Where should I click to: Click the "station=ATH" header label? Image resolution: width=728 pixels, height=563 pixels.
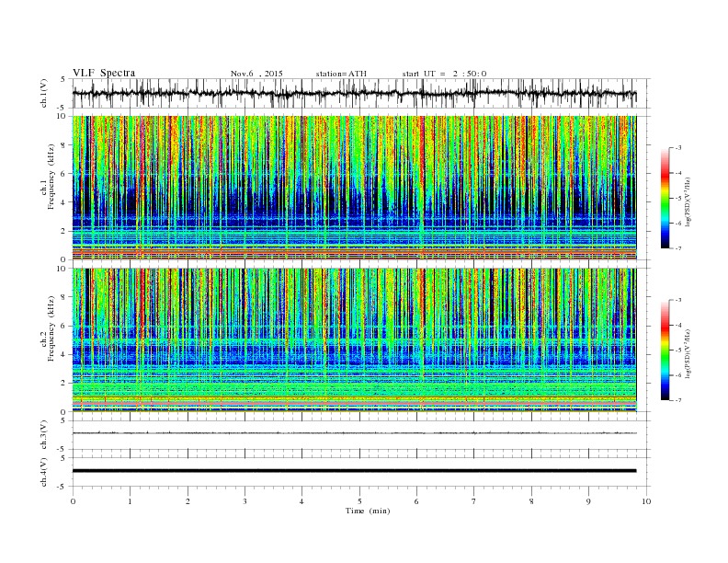341,74
